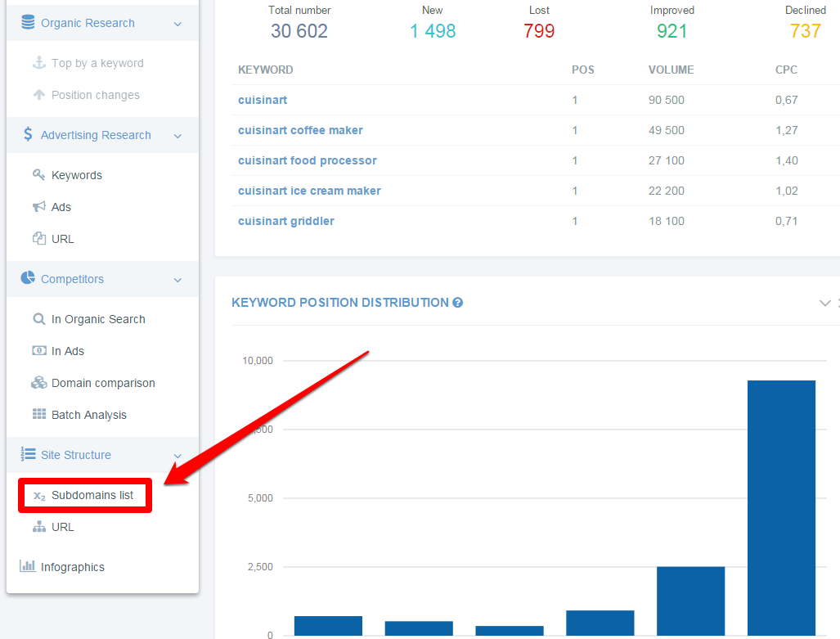Click the cubes icon for Domain comparison

(39, 382)
